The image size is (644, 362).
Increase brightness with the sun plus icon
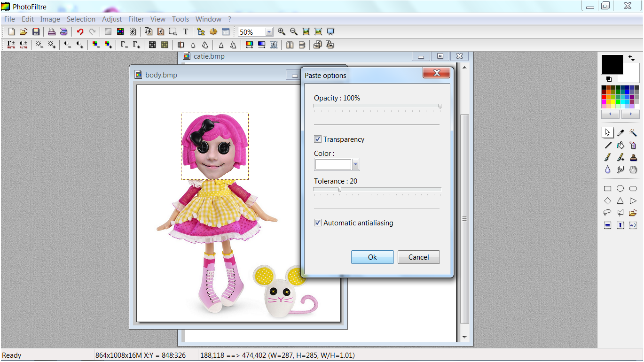[x=52, y=45]
